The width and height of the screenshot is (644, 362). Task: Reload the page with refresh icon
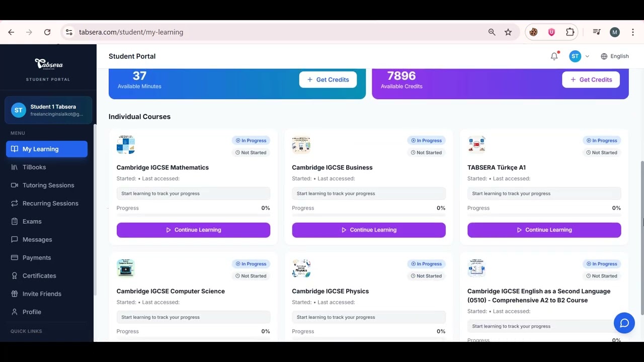[x=47, y=32]
